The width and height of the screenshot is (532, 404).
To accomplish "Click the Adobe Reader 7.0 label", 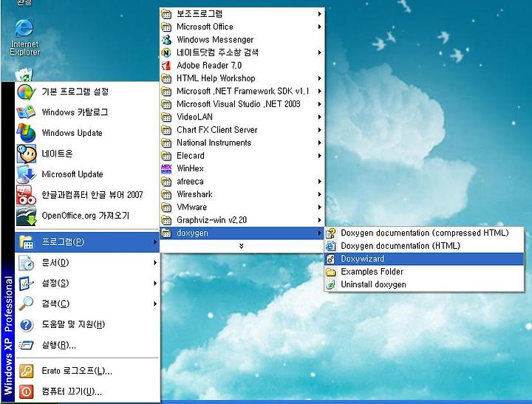I will 209,66.
